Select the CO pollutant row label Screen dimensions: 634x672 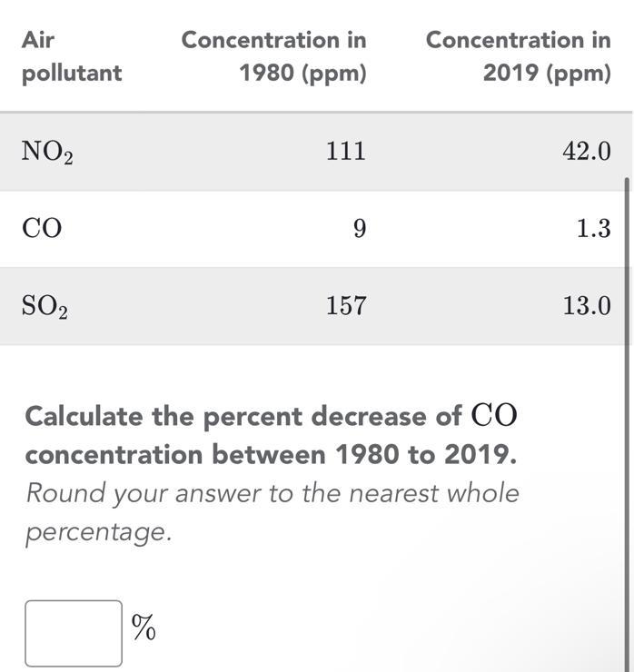coord(42,228)
